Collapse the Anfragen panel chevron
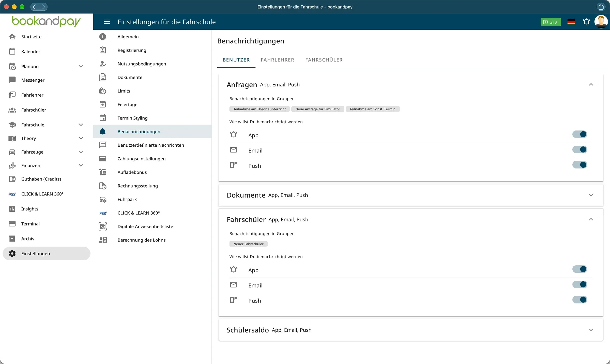The height and width of the screenshot is (364, 610). pos(591,84)
